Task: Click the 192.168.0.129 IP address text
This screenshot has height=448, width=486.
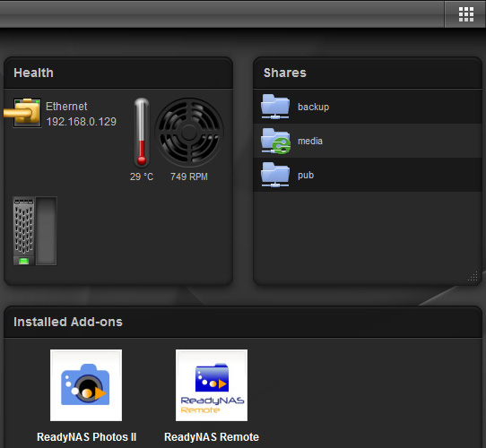Action: [82, 122]
